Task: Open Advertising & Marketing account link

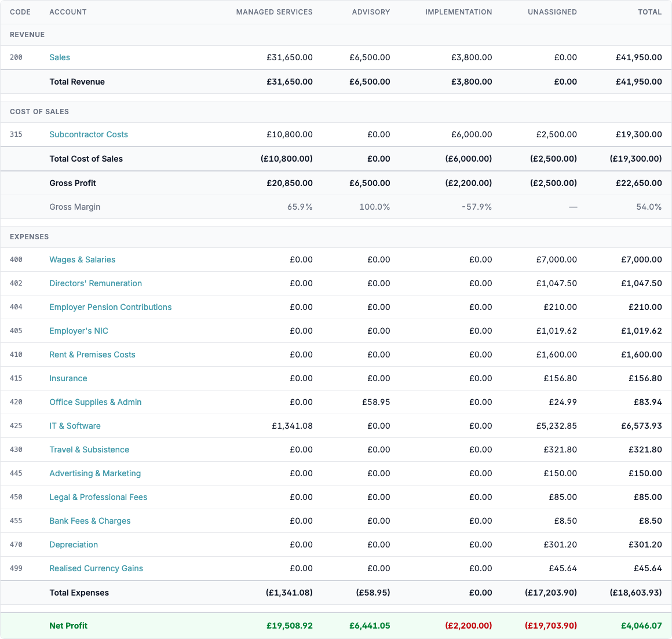Action: point(94,473)
